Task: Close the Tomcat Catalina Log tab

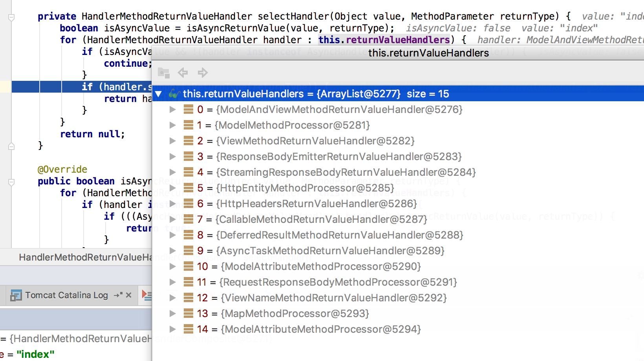Action: pyautogui.click(x=128, y=295)
